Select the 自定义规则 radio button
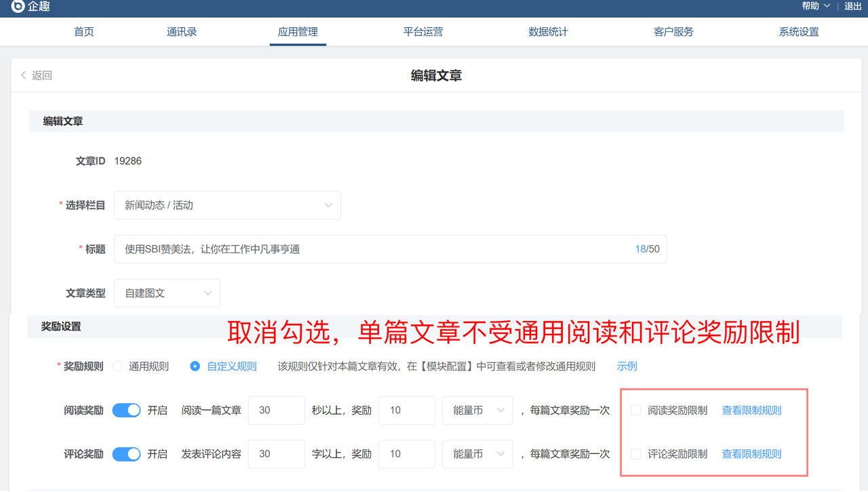This screenshot has width=868, height=492. pos(195,366)
